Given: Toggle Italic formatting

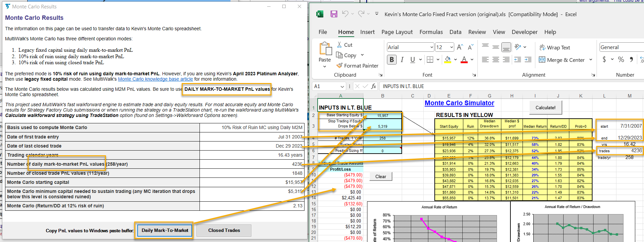Looking at the screenshot, I should click(x=402, y=60).
